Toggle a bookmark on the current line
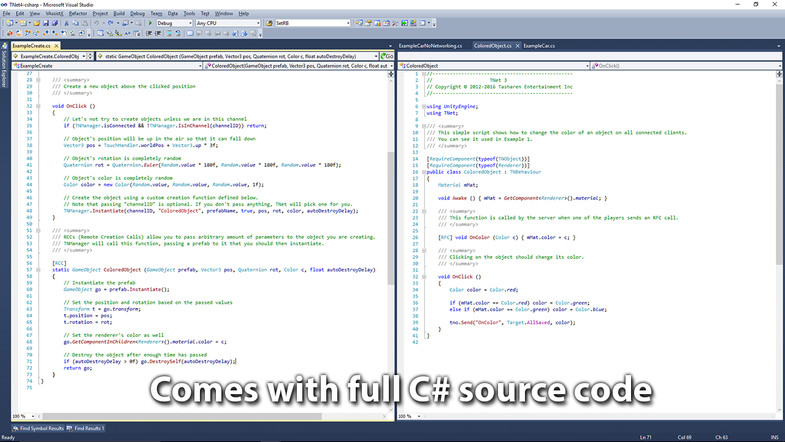Screen dimensions: 785x442 coord(190,34)
